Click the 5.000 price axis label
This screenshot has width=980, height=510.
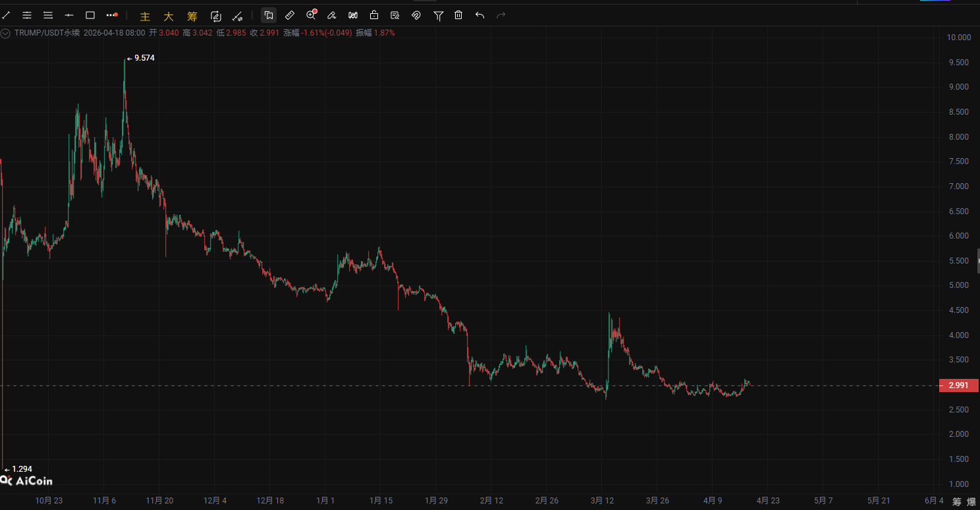[x=959, y=285]
